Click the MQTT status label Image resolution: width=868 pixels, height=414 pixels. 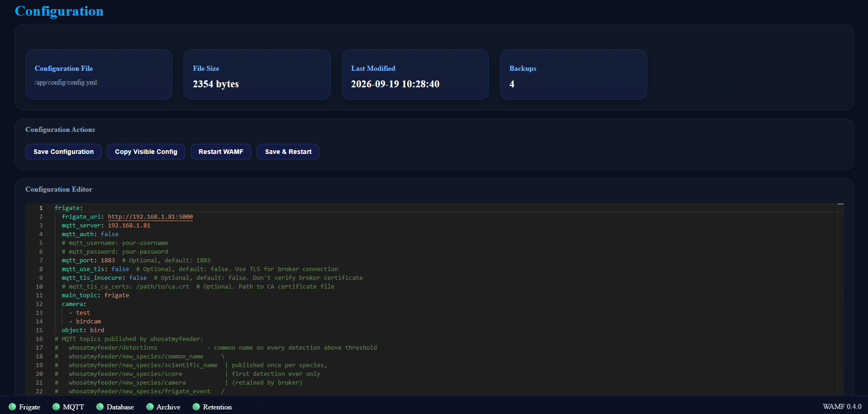click(73, 407)
